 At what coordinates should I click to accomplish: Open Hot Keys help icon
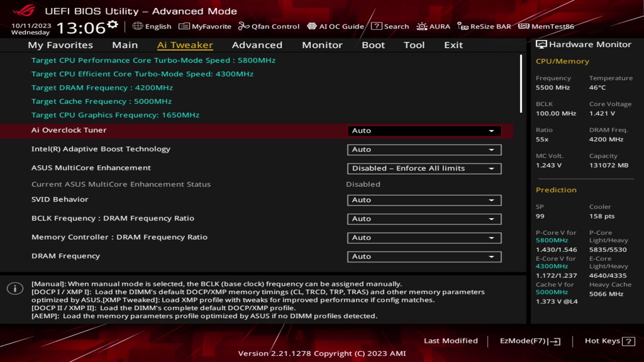coord(628,341)
